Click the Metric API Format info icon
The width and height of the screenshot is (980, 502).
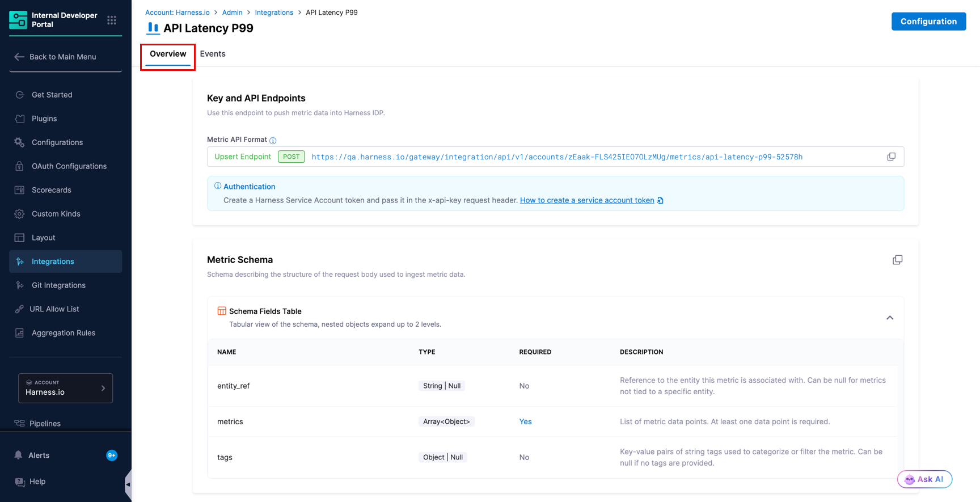[273, 140]
